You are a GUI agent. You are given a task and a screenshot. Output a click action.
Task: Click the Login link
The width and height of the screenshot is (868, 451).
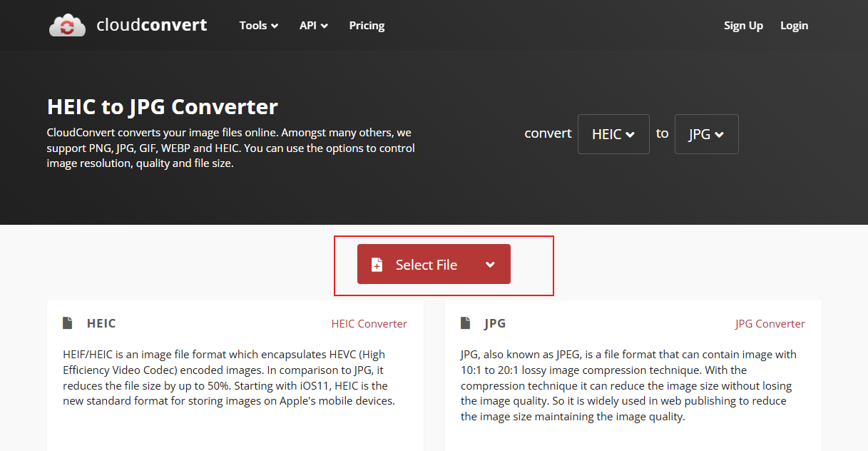coord(794,25)
